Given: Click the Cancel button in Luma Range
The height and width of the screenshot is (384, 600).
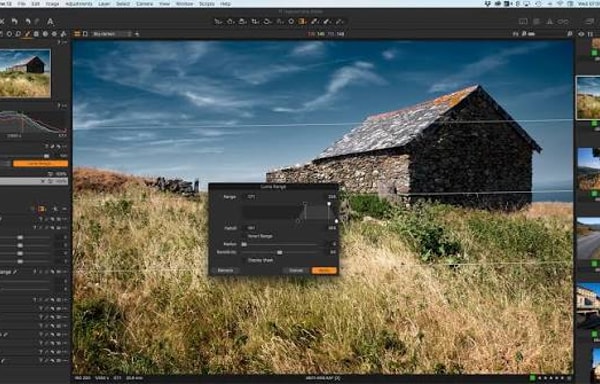Looking at the screenshot, I should [x=296, y=270].
